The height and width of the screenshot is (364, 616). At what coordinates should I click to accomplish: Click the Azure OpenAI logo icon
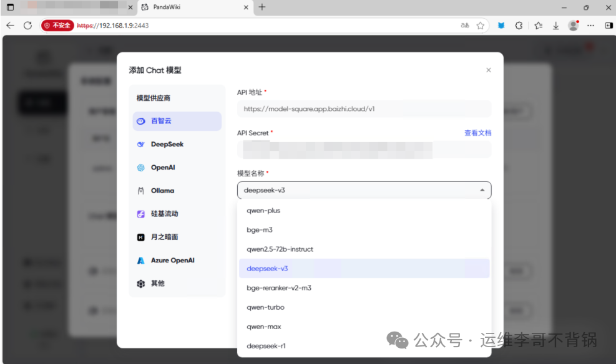coord(140,261)
